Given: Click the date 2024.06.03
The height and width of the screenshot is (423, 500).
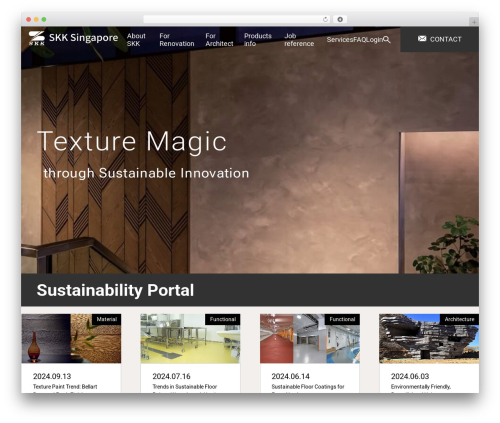Looking at the screenshot, I should click(410, 376).
